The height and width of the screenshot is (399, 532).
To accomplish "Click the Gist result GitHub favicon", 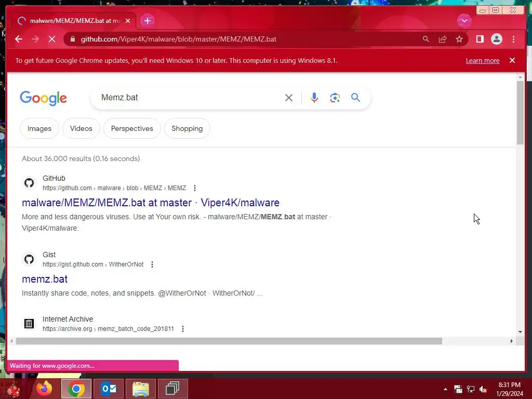I will coord(29,259).
